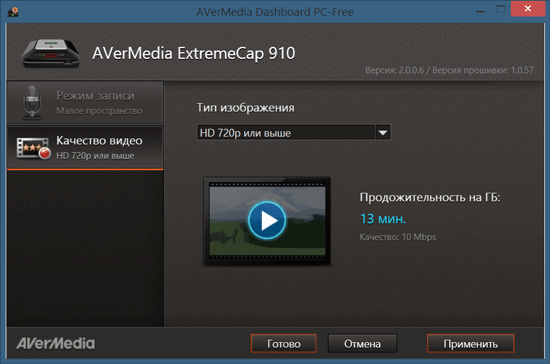550x364 pixels.
Task: Click the video preview thumbnail frame
Action: [267, 221]
